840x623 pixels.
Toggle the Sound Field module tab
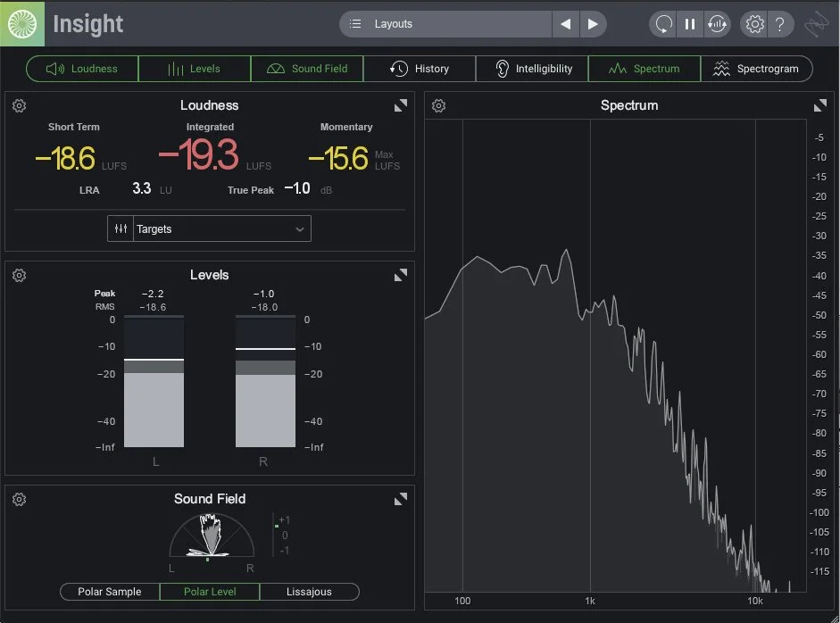click(307, 69)
